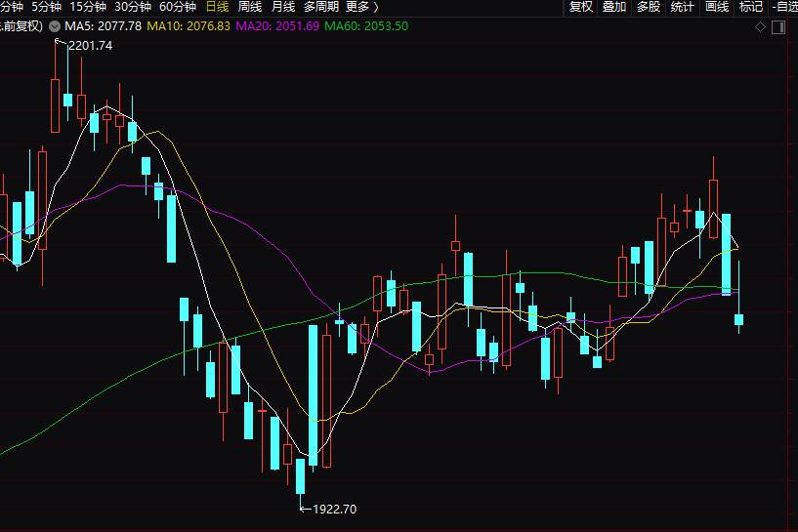
Task: Select the 周线 weekly chart tab
Action: pos(250,7)
